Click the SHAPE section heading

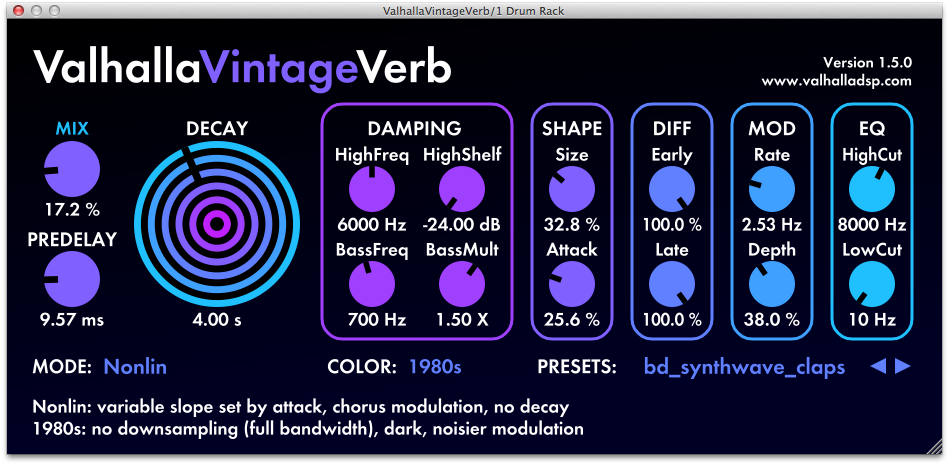pyautogui.click(x=572, y=128)
